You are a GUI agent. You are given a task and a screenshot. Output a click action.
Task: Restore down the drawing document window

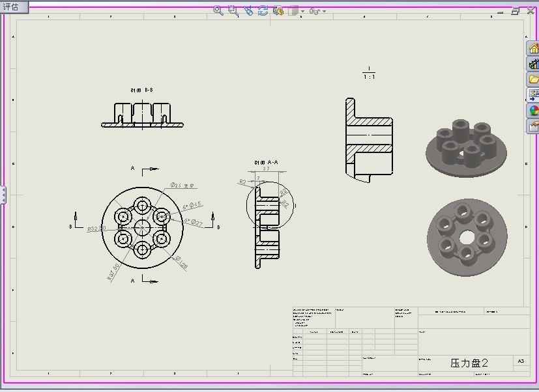[515, 11]
